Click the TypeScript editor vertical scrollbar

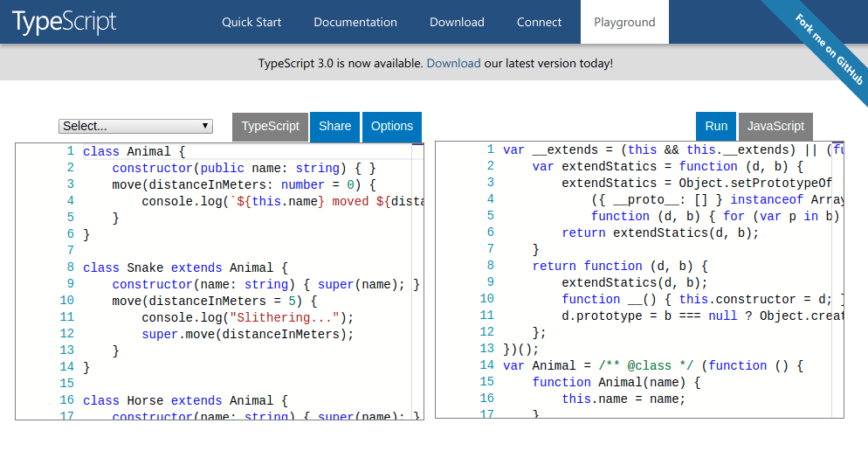418,281
